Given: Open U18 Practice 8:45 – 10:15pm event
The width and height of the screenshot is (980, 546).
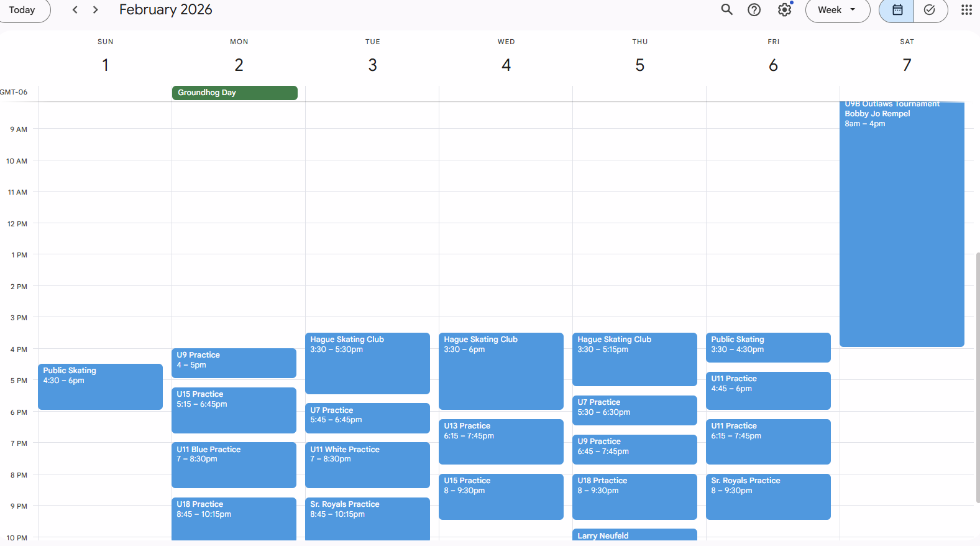Looking at the screenshot, I should [x=234, y=519].
